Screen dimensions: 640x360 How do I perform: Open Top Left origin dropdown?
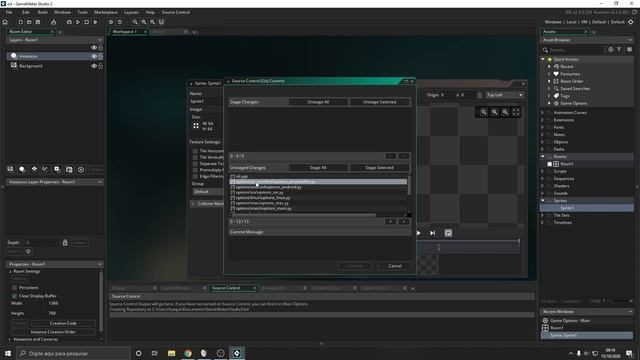504,95
